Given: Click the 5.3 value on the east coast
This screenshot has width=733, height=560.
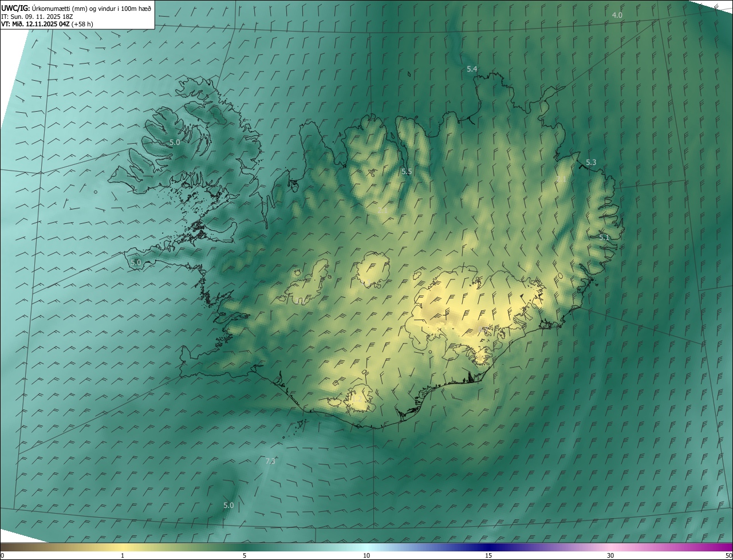Looking at the screenshot, I should point(591,163).
